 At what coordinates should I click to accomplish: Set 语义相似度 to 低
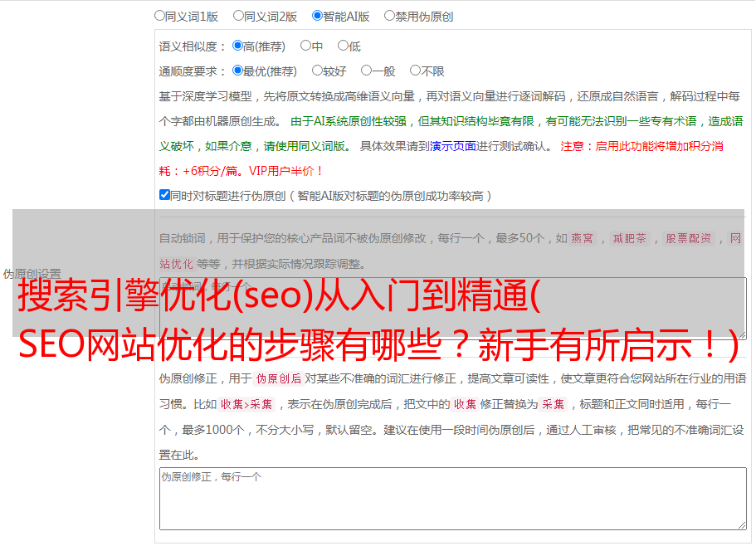[x=343, y=46]
